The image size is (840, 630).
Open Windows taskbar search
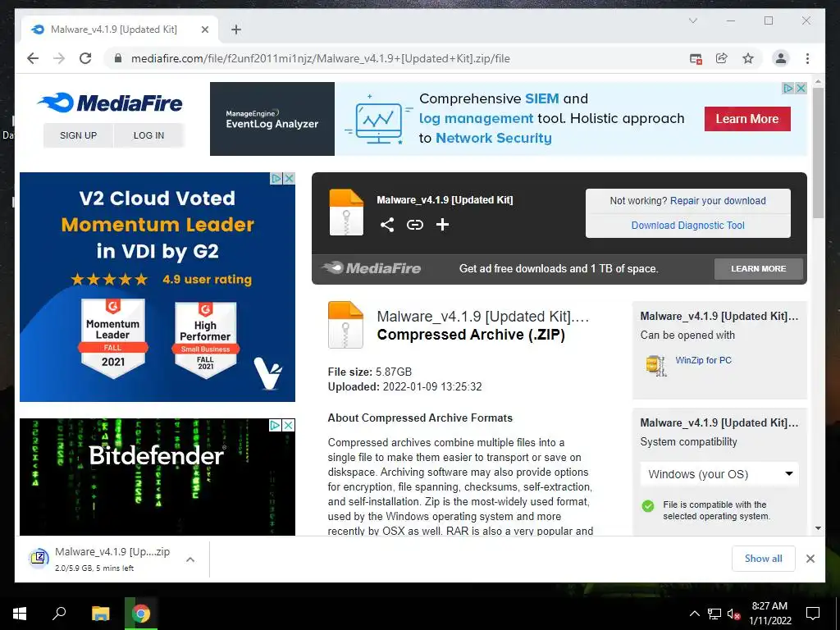tap(59, 614)
